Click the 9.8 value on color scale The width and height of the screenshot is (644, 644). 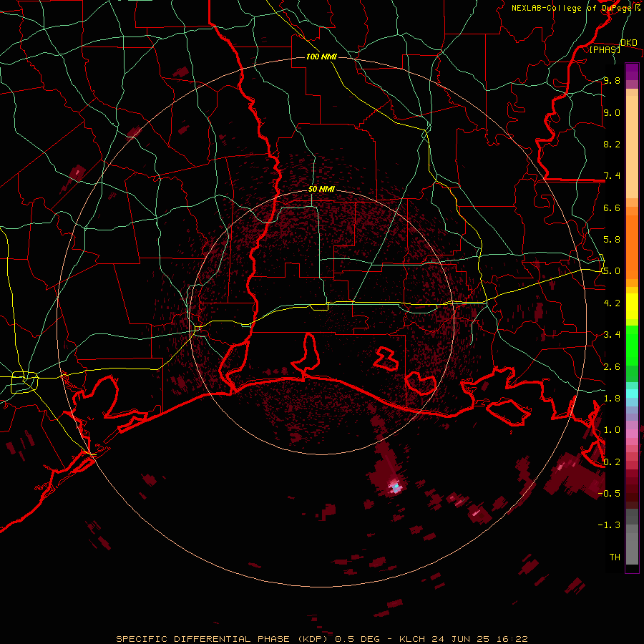pos(612,80)
